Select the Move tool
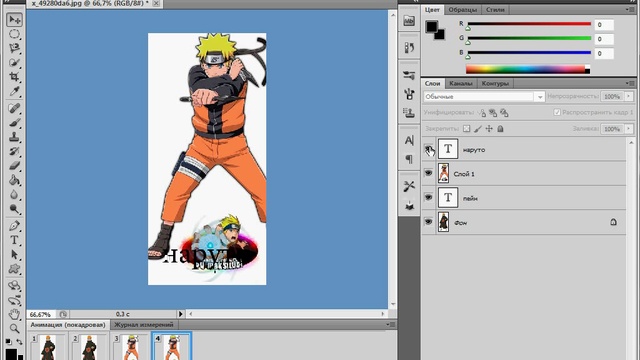Image resolution: width=640 pixels, height=360 pixels. (x=14, y=20)
